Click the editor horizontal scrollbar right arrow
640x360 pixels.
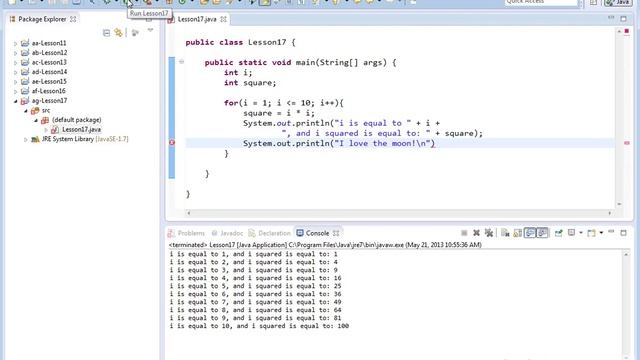coord(610,213)
